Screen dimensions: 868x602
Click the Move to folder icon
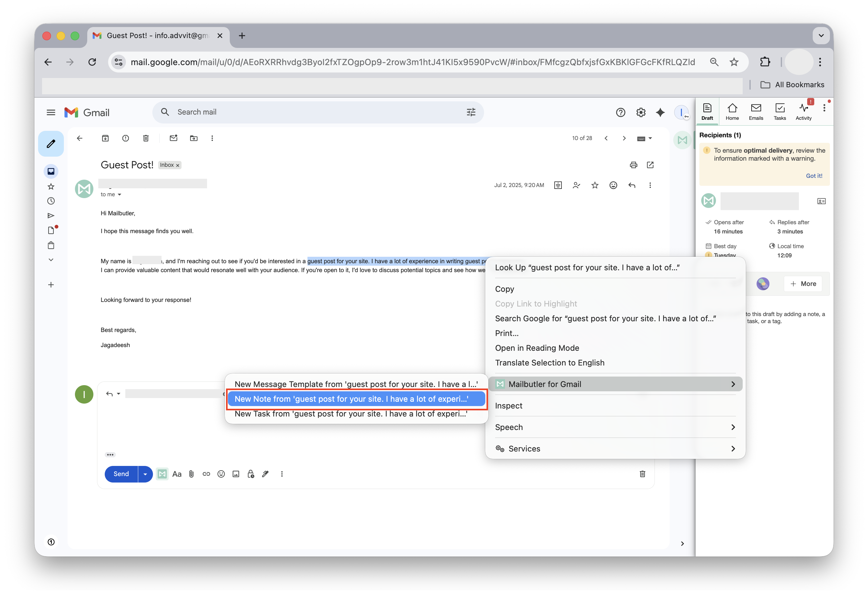(194, 139)
